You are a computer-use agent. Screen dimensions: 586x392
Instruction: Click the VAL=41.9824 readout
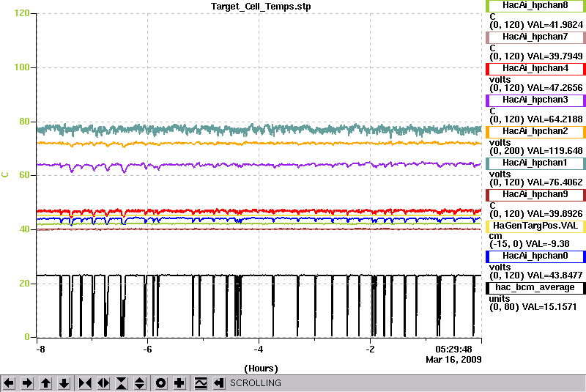point(555,25)
